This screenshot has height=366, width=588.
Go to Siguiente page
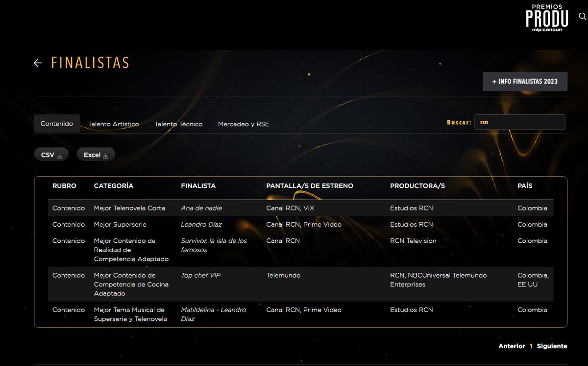pyautogui.click(x=552, y=346)
